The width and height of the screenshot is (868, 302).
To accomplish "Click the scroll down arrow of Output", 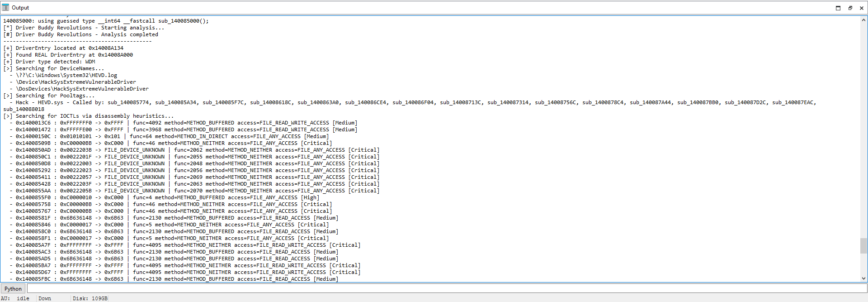I will (x=864, y=278).
